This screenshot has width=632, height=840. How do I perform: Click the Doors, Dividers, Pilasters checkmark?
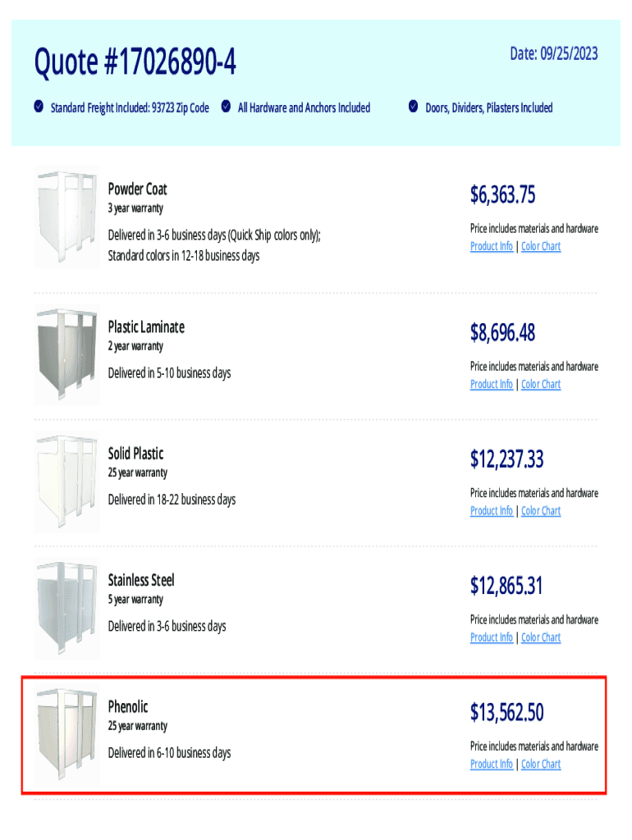point(414,107)
